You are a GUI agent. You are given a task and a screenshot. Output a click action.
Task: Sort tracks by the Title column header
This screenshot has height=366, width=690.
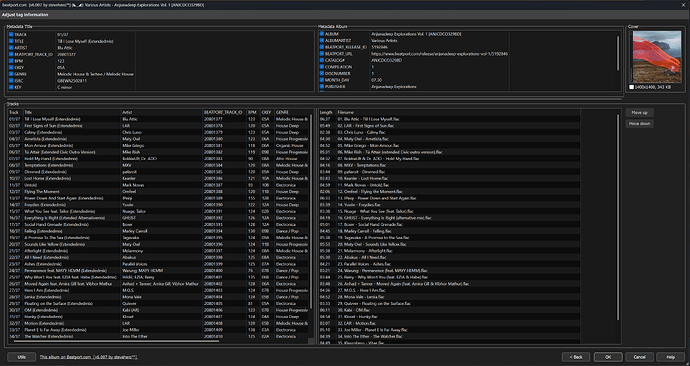pos(72,112)
